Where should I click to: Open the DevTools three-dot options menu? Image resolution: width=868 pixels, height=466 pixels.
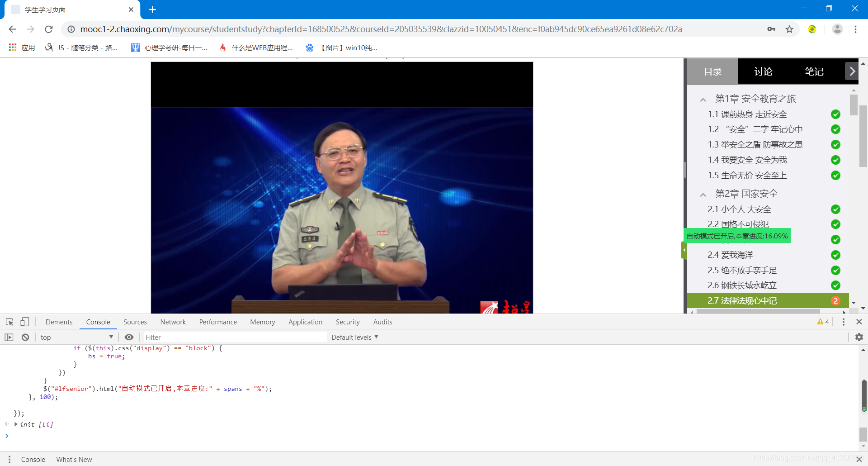844,322
